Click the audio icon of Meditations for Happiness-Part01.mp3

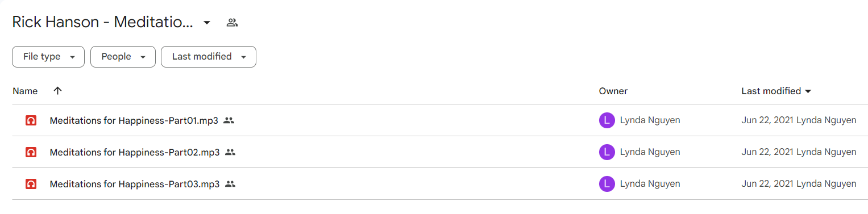pyautogui.click(x=31, y=120)
